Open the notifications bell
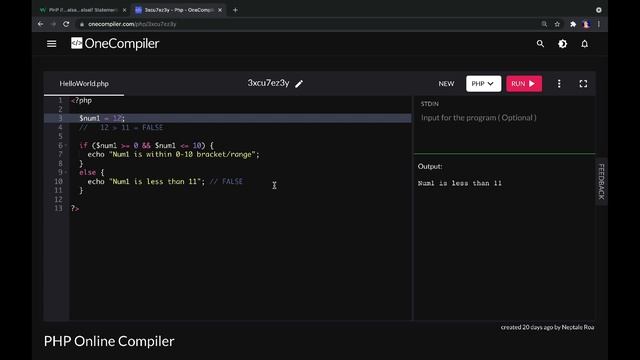 click(584, 44)
